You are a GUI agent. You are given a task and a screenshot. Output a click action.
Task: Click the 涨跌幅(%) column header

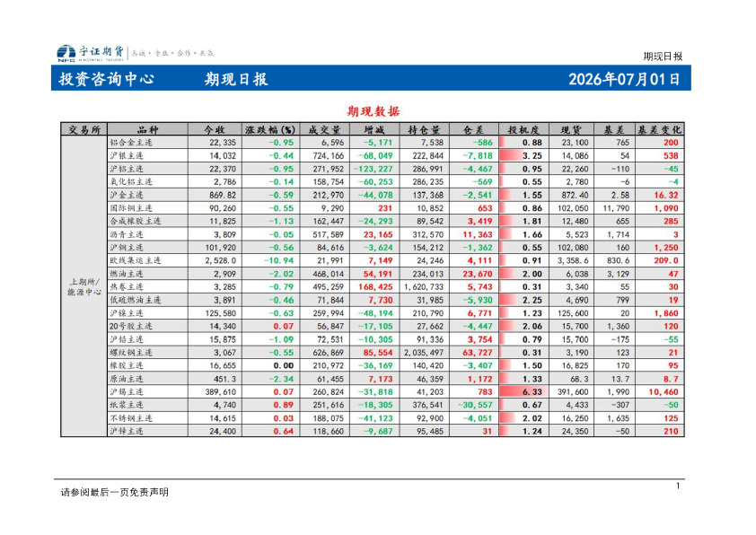coord(270,129)
